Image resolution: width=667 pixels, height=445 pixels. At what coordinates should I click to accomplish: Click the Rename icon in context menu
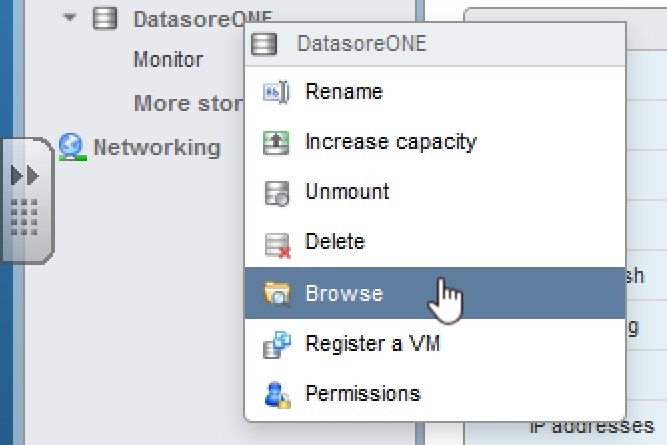coord(275,92)
